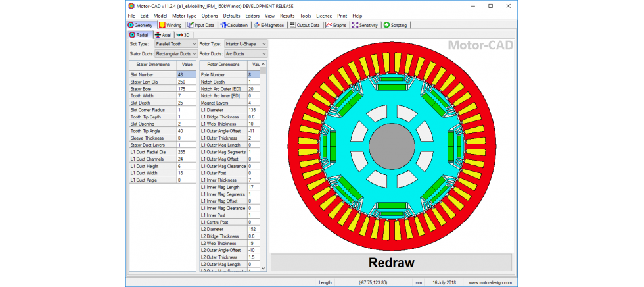Viewport: 644px width, 287px height.
Task: Click rotor table scrollbar down arrow
Action: click(x=264, y=268)
